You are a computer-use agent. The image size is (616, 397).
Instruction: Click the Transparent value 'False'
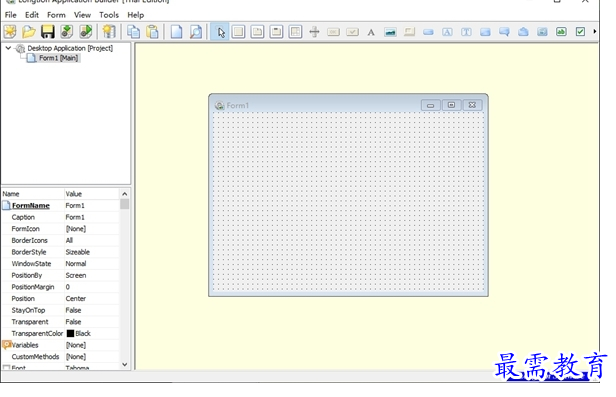(73, 322)
